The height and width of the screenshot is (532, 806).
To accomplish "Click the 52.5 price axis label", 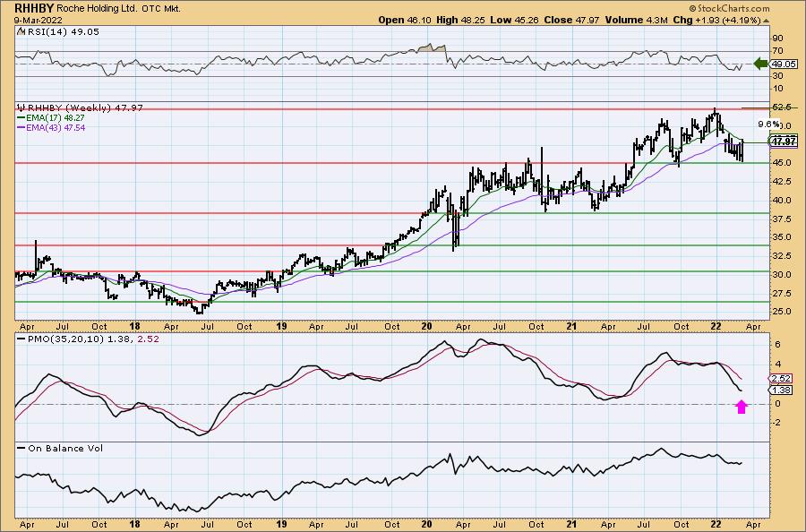I will tap(781, 107).
